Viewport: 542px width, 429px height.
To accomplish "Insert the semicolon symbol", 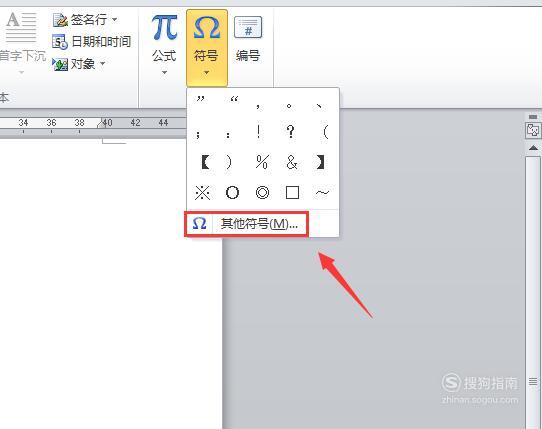I will click(x=198, y=134).
